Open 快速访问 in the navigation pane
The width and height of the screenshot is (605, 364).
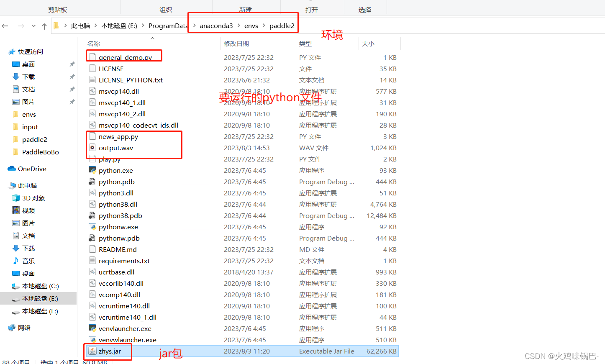30,51
